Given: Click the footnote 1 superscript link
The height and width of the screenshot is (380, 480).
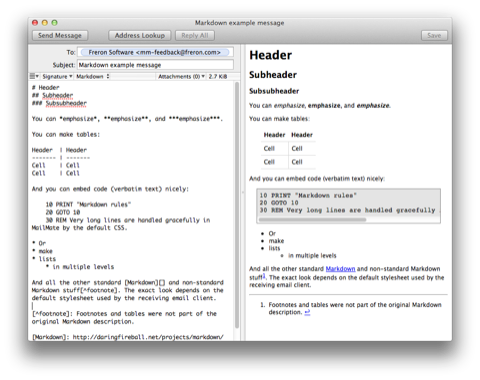Looking at the screenshot, I should click(264, 276).
